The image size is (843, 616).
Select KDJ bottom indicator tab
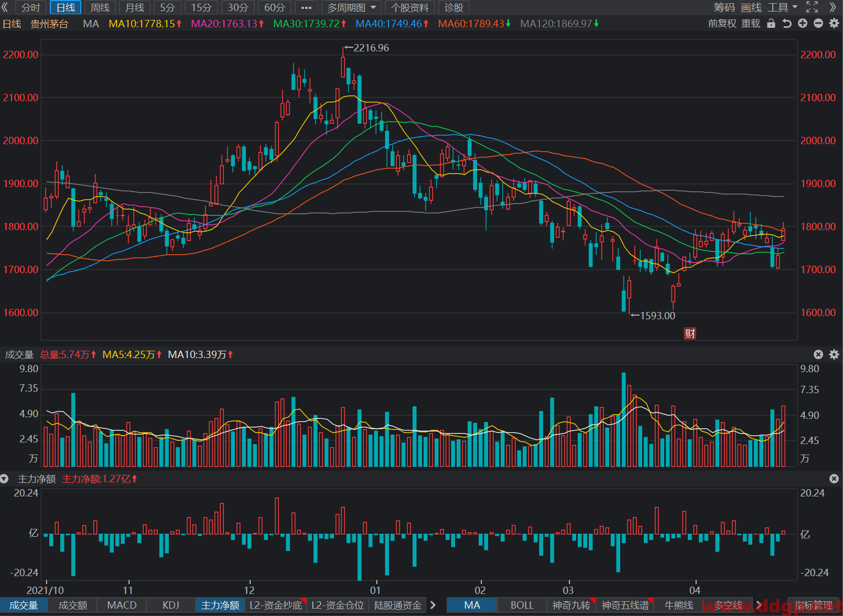[x=171, y=606]
